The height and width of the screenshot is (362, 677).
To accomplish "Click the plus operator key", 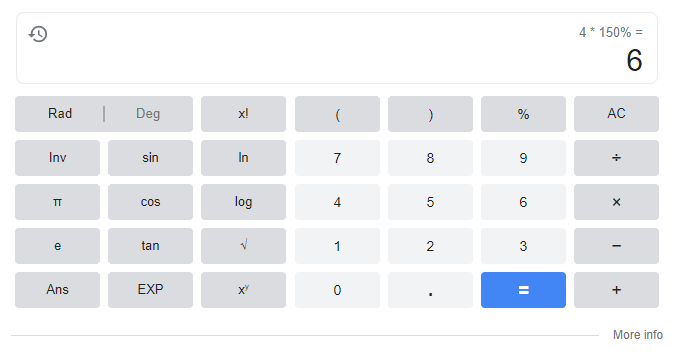I will pyautogui.click(x=616, y=290).
